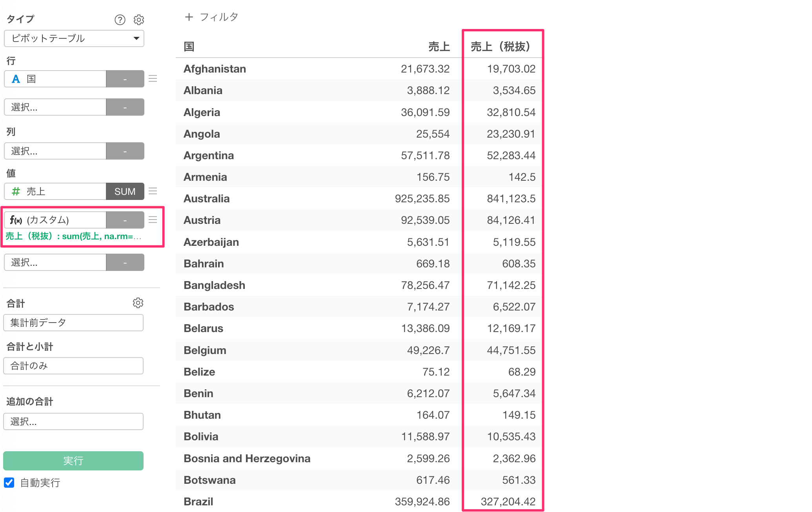Open the custom value hamburger menu icon

coord(153,220)
